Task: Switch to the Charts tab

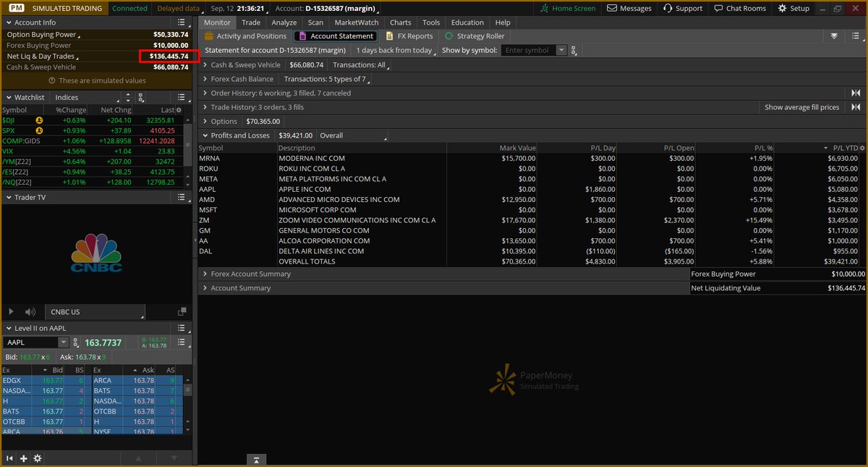Action: [x=400, y=22]
